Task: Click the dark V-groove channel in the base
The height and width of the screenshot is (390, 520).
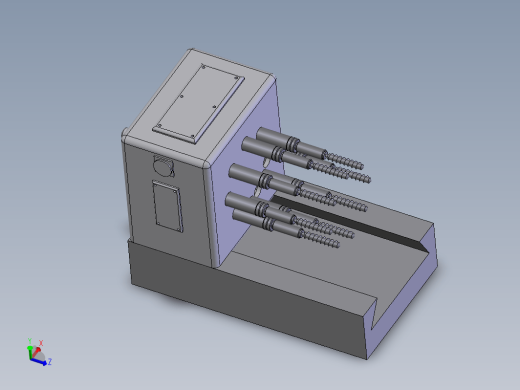Action: point(350,223)
